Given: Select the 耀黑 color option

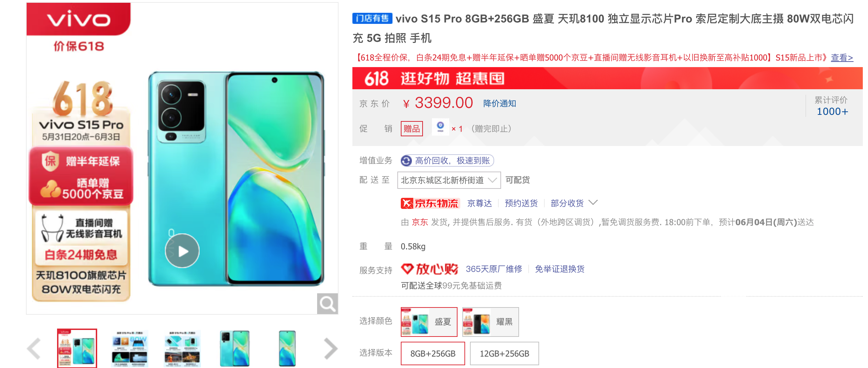Looking at the screenshot, I should click(x=491, y=322).
